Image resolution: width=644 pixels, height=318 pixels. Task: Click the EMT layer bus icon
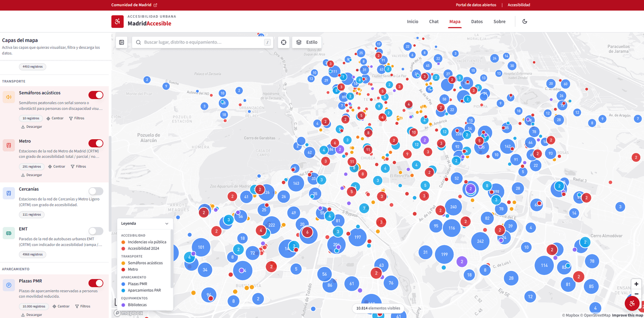point(9,233)
